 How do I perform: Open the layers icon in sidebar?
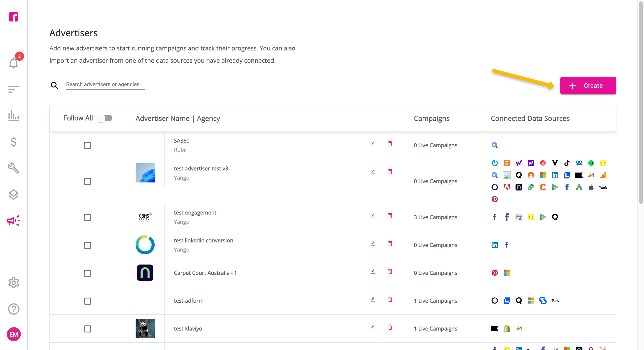click(x=14, y=195)
